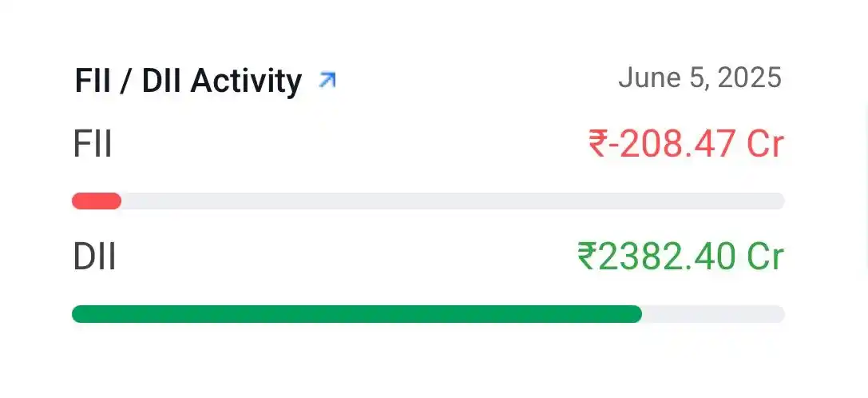
Task: Click the rupee symbol in the DII amount
Action: click(x=587, y=257)
